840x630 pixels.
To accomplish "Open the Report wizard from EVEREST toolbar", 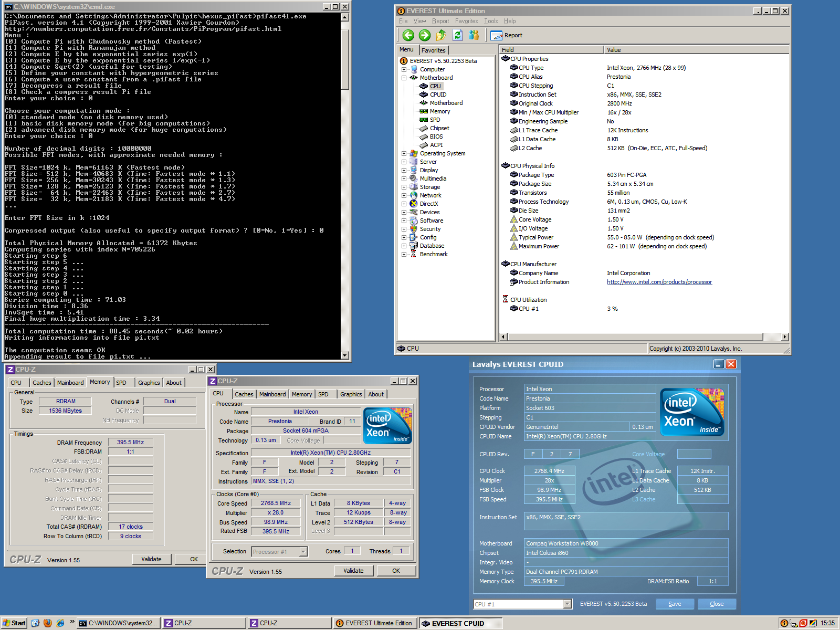I will [507, 35].
